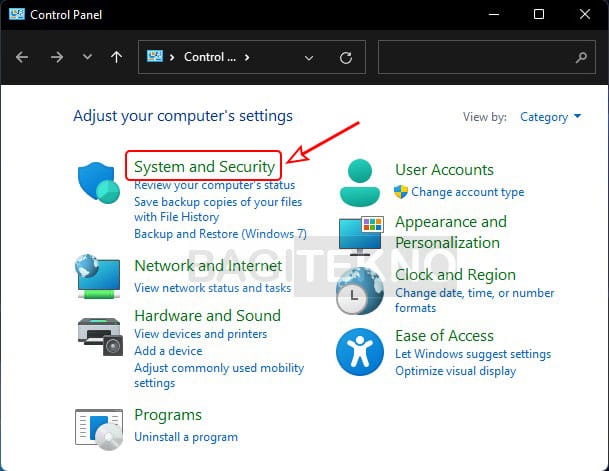
Task: Open Adjust commonly used mobility settings
Action: (x=219, y=375)
